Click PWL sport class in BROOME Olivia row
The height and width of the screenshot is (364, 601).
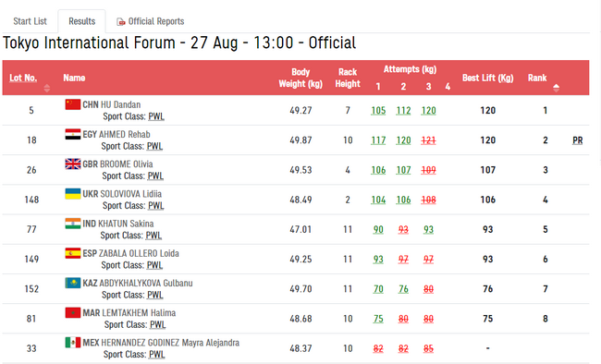[x=155, y=176]
